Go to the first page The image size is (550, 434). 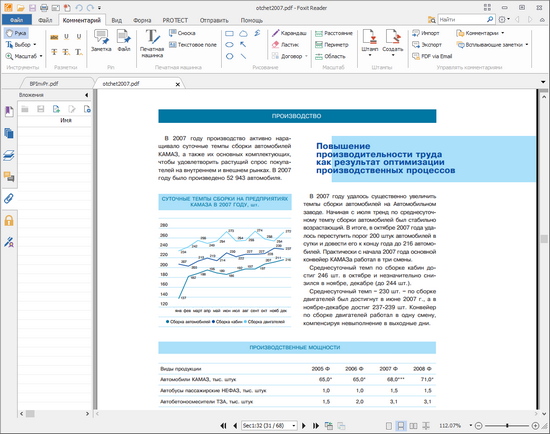(x=223, y=426)
